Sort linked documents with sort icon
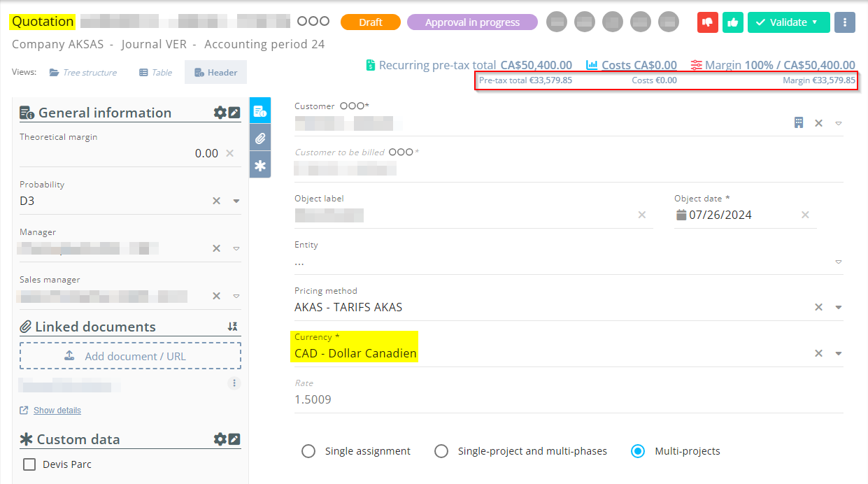 (233, 327)
